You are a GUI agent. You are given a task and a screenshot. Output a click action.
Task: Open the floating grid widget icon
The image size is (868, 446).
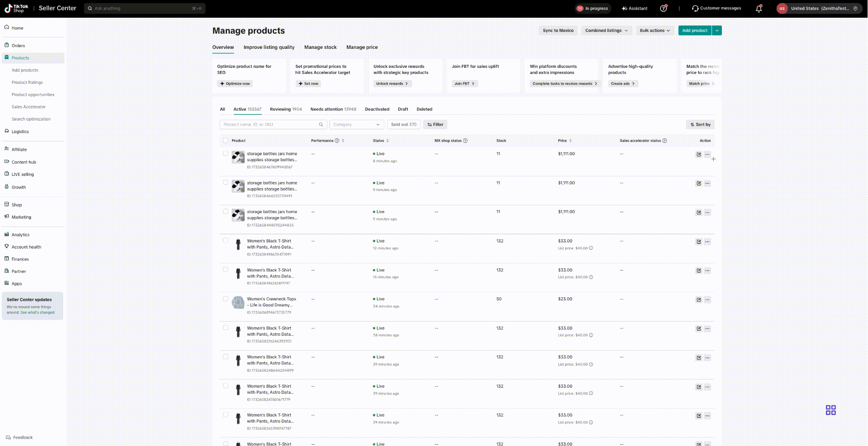click(831, 410)
